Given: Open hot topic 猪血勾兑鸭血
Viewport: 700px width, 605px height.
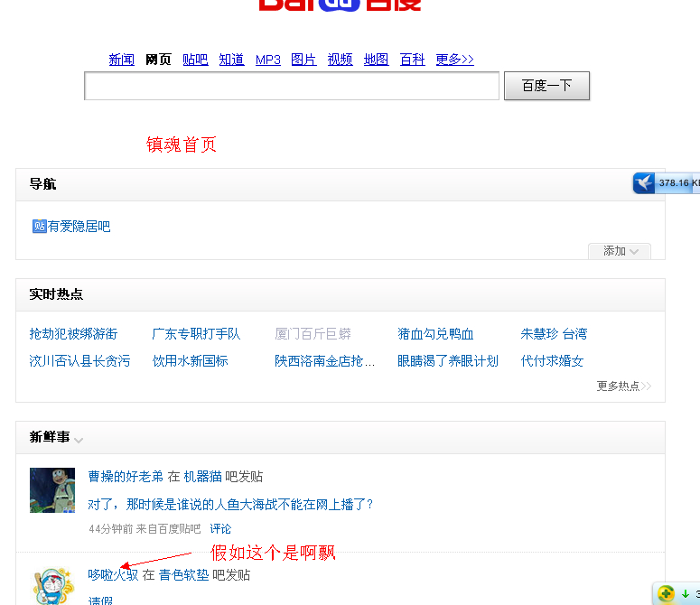Looking at the screenshot, I should (435, 334).
